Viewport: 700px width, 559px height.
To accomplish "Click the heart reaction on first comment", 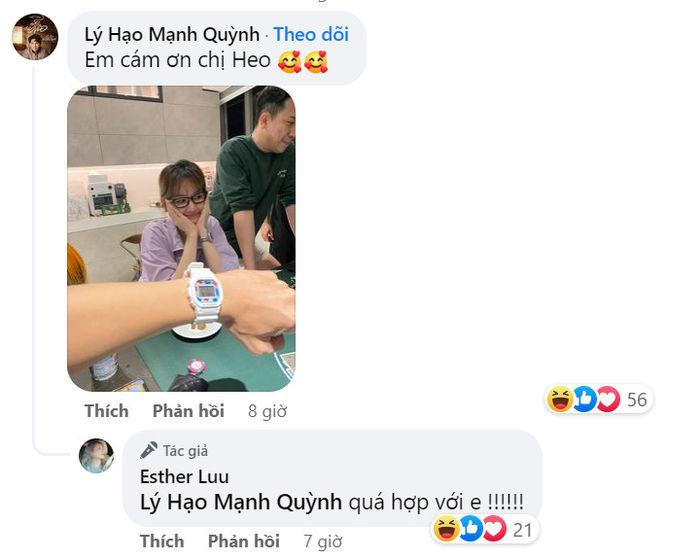I will (608, 399).
